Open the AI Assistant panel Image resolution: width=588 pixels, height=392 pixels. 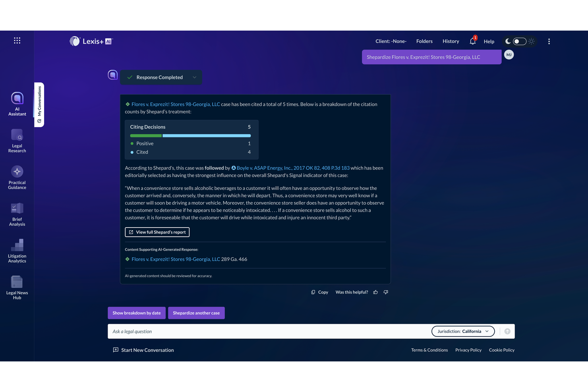17,103
